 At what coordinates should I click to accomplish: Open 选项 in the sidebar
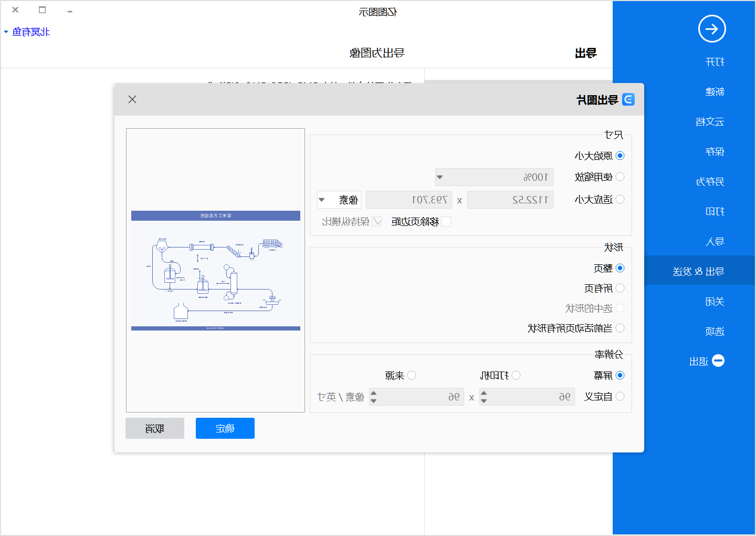tap(715, 332)
